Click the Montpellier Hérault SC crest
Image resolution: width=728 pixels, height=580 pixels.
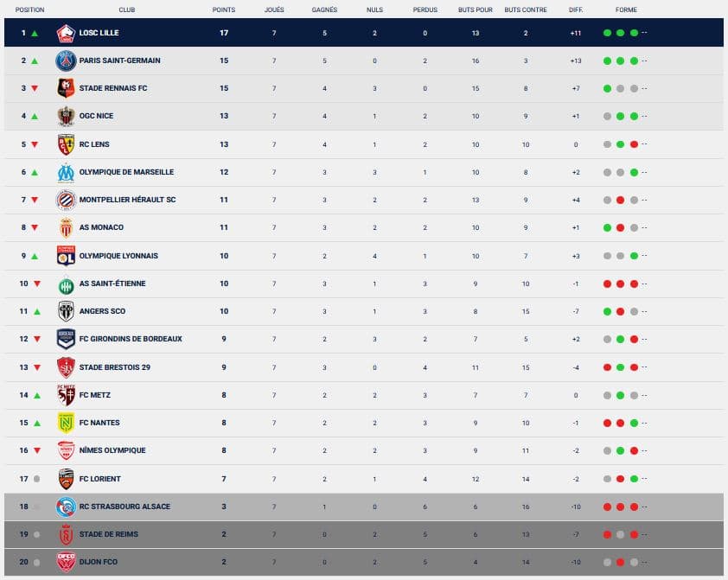pyautogui.click(x=66, y=200)
